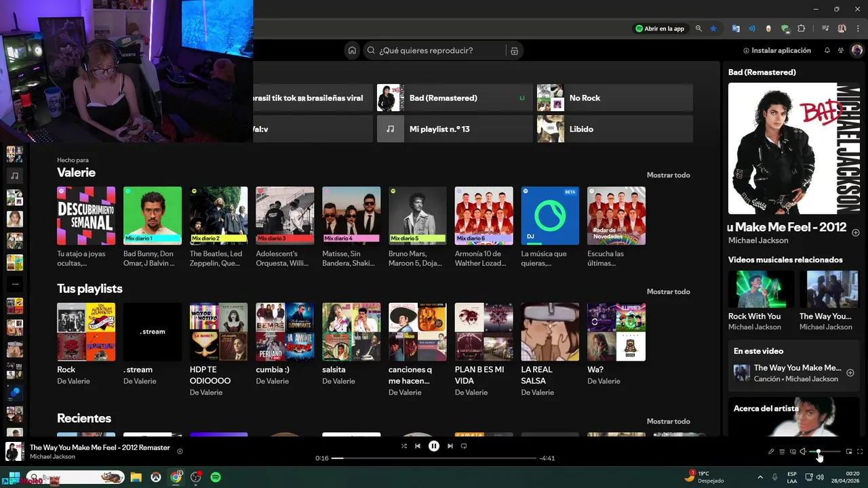This screenshot has width=868, height=488.
Task: Adjust the volume slider
Action: 825,451
